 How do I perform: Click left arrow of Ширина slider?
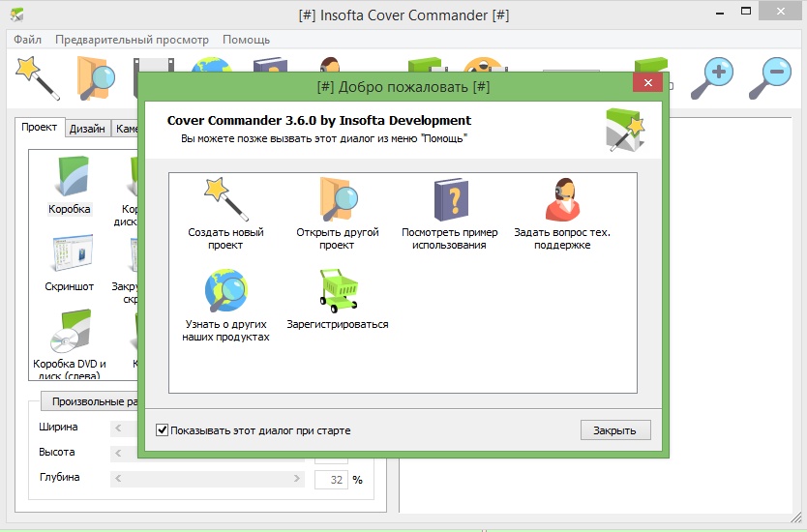(118, 428)
